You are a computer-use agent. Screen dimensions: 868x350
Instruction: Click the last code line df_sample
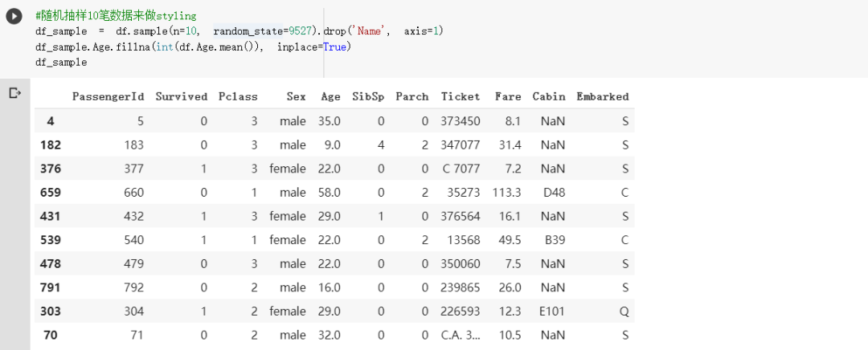tap(61, 63)
